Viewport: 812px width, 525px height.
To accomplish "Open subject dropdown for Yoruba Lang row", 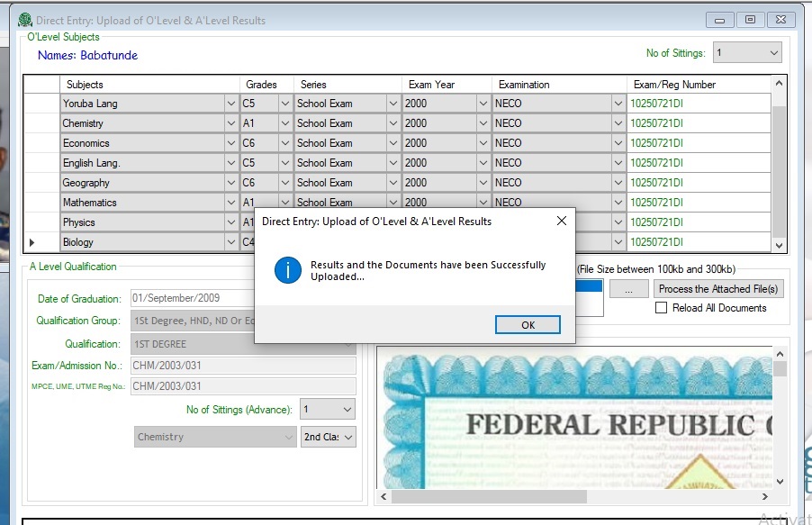I will pyautogui.click(x=231, y=104).
